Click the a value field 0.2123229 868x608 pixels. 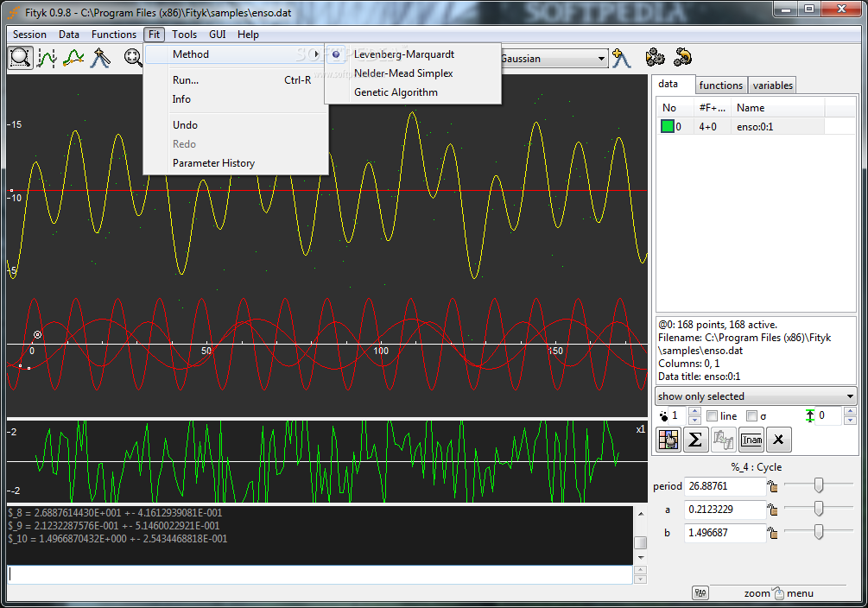pyautogui.click(x=725, y=510)
